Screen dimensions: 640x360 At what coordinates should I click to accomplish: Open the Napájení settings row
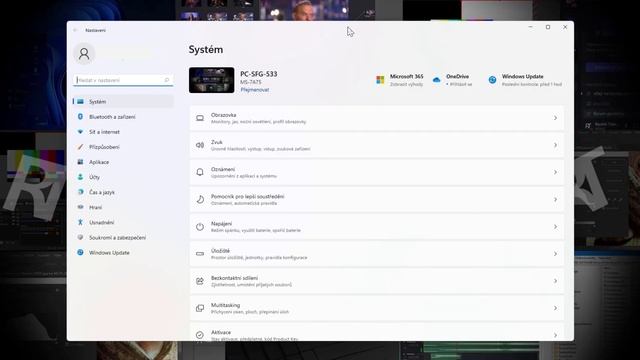tap(377, 227)
